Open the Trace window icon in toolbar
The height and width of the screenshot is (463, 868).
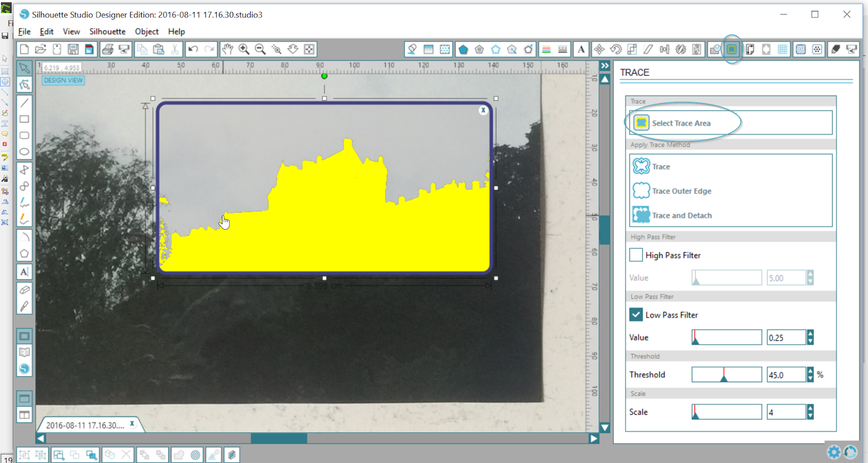[x=732, y=49]
